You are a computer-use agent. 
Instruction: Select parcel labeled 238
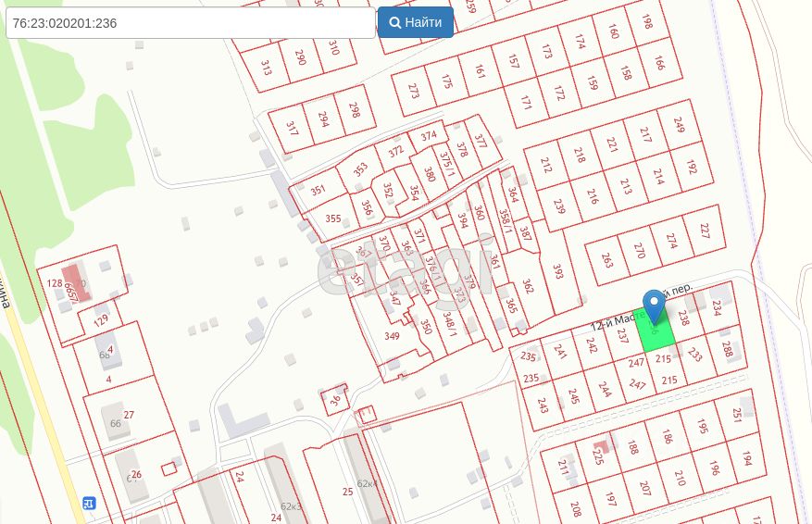click(683, 318)
